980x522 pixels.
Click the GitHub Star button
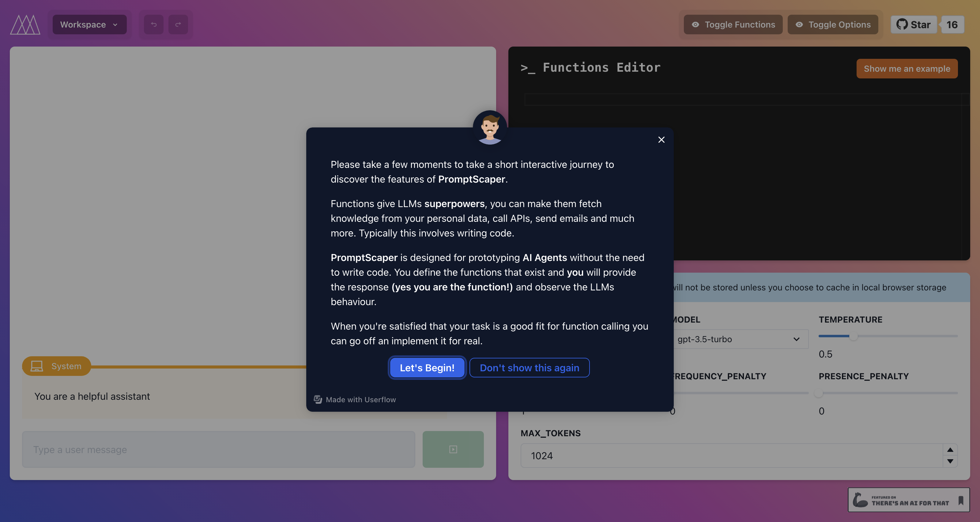[x=914, y=25]
